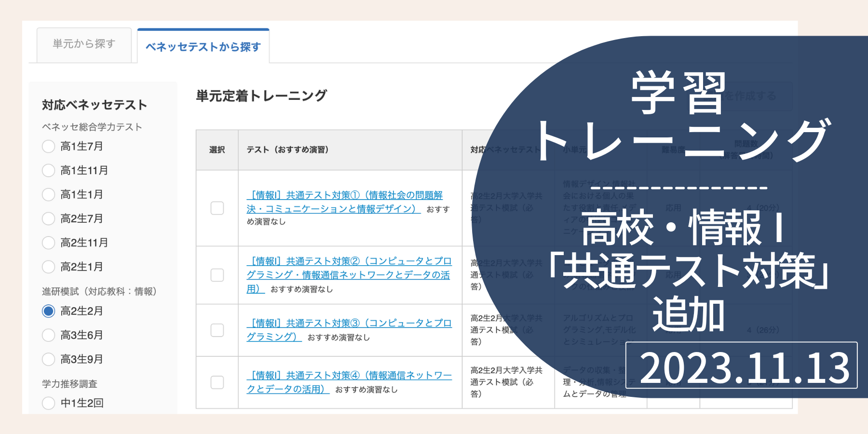868x434 pixels.
Task: Check the box for 共通テスト対策④ row
Action: pos(217,382)
